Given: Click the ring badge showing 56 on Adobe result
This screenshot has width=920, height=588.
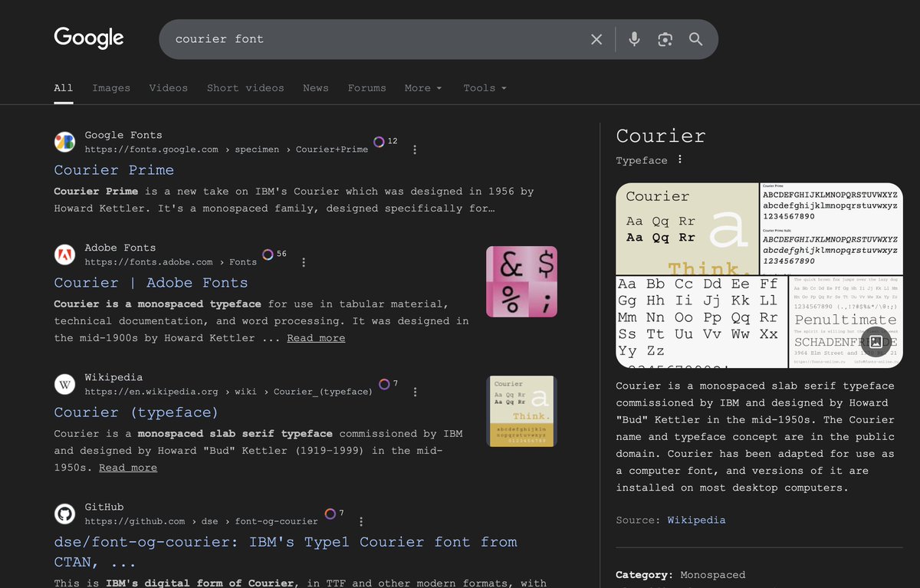Looking at the screenshot, I should point(274,254).
